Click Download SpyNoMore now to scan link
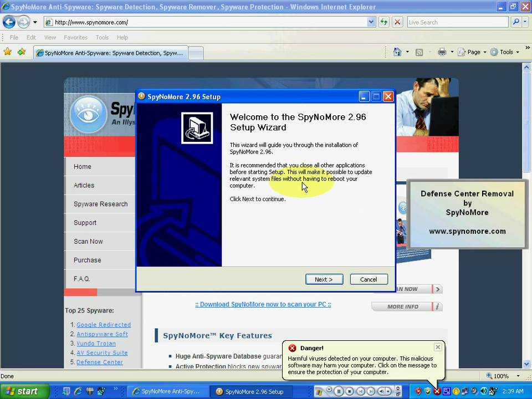Screen dimensions: 532x399 coord(263,304)
